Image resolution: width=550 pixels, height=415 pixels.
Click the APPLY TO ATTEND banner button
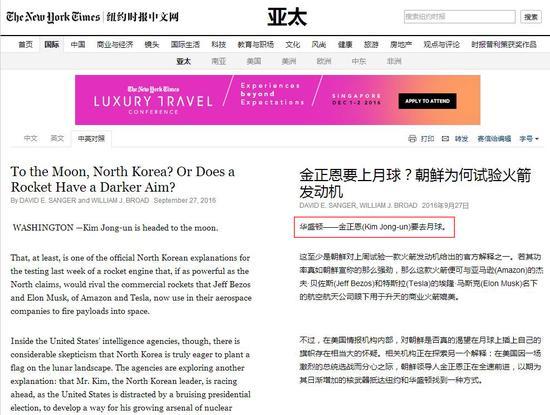(x=427, y=101)
